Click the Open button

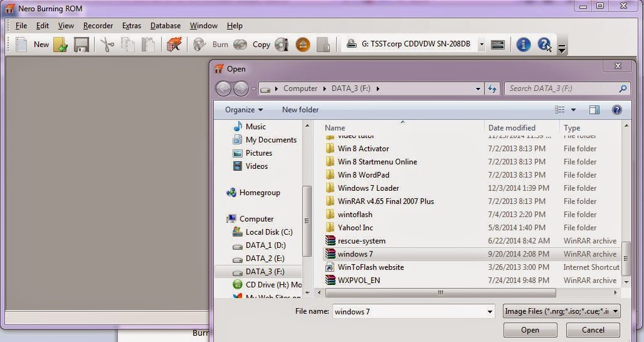(x=531, y=329)
